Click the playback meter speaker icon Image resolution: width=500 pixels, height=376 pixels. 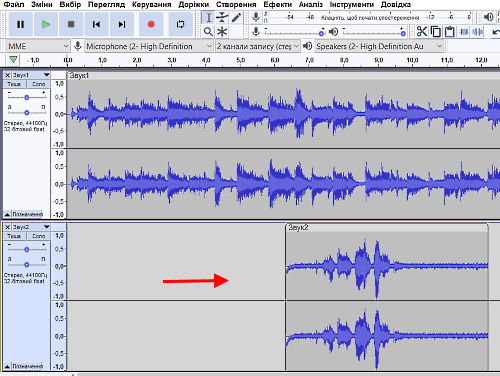[x=488, y=17]
